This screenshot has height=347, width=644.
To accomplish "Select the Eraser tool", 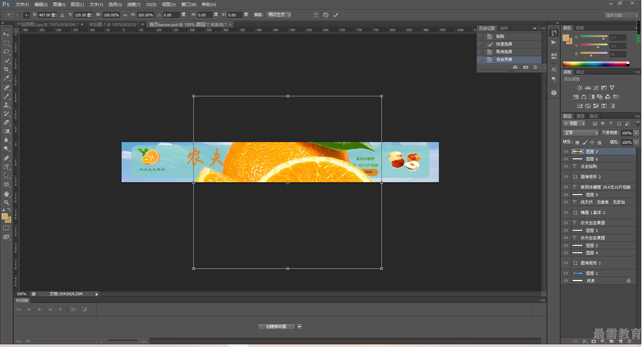I will point(6,122).
